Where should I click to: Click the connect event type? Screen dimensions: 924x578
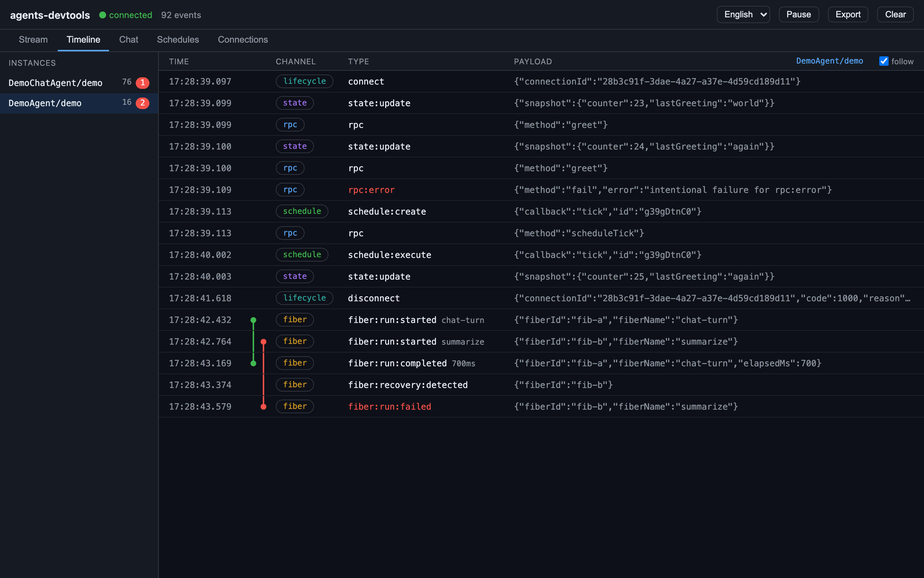pos(366,81)
